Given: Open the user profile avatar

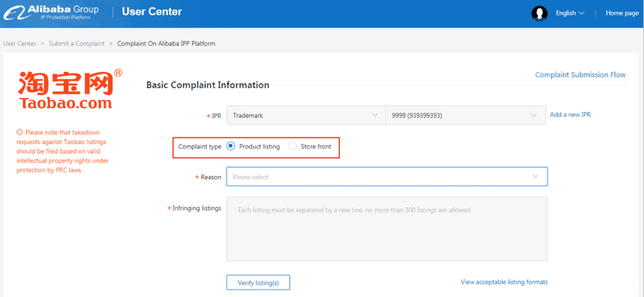Looking at the screenshot, I should 539,13.
